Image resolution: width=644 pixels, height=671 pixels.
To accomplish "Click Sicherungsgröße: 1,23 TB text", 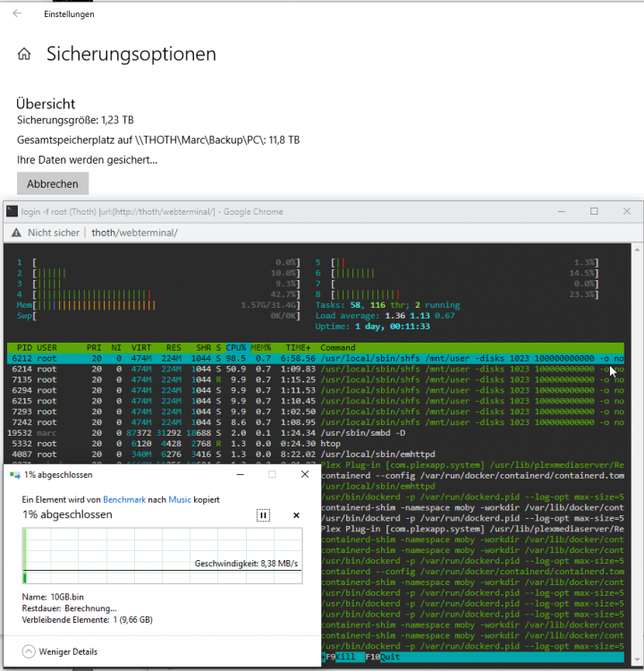I will tap(75, 120).
